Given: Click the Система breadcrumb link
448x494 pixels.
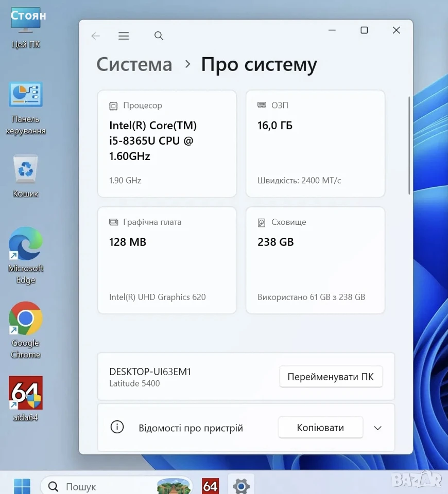Looking at the screenshot, I should pyautogui.click(x=134, y=64).
